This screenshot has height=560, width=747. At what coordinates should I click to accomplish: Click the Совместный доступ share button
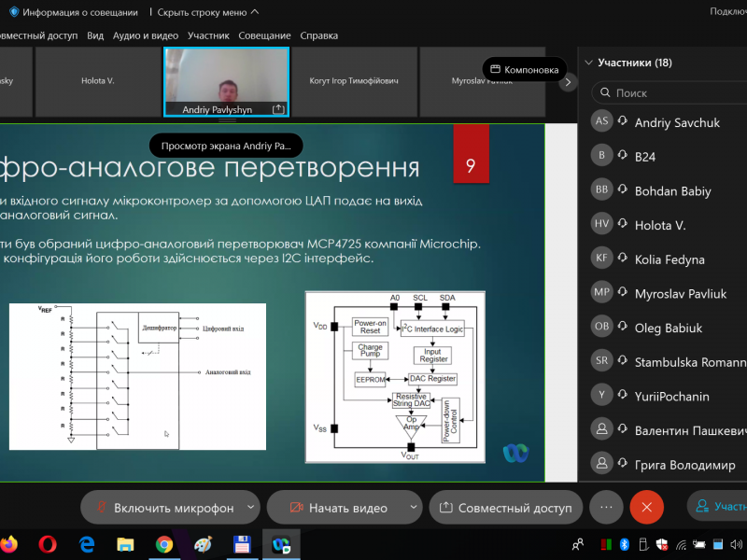pos(505,508)
